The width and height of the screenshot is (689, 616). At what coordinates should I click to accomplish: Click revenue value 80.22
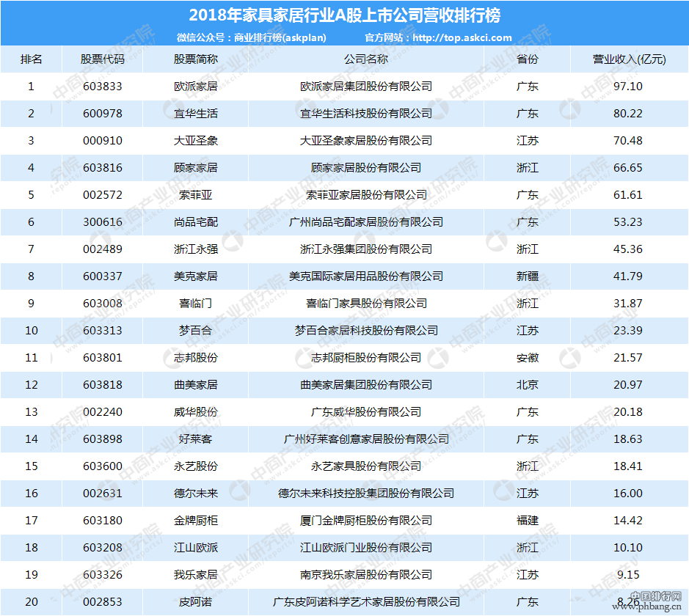628,114
